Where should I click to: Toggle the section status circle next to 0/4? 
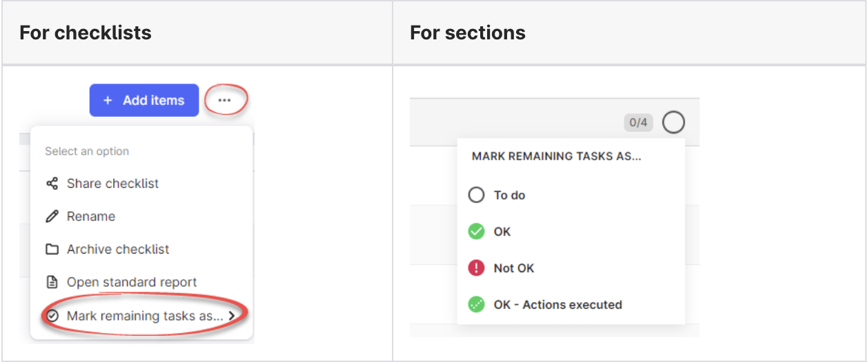coord(673,123)
